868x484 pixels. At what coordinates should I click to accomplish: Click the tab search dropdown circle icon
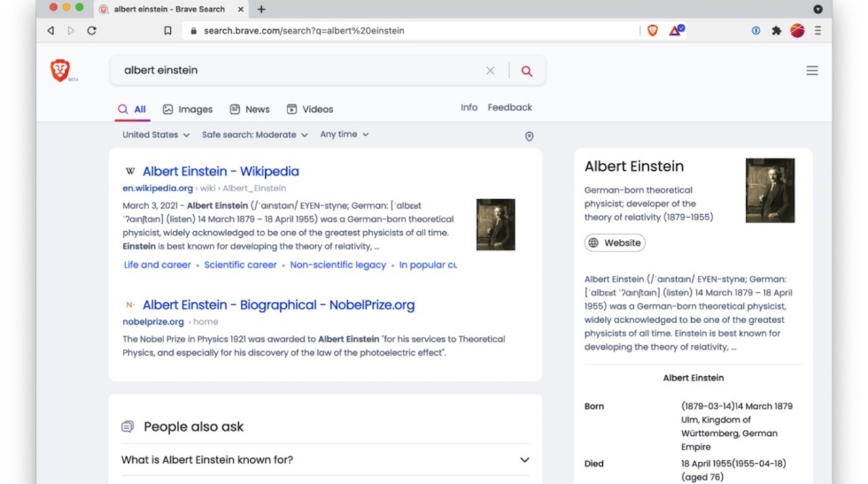pos(818,9)
